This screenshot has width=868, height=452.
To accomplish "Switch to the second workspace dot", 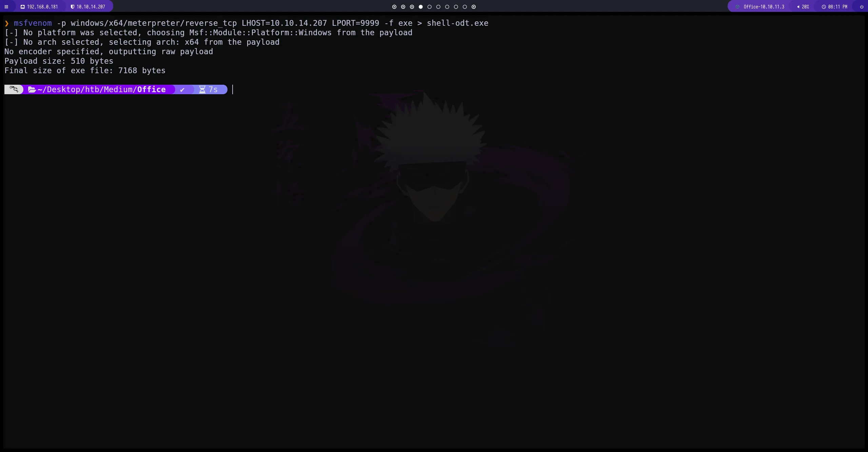I will tap(403, 7).
